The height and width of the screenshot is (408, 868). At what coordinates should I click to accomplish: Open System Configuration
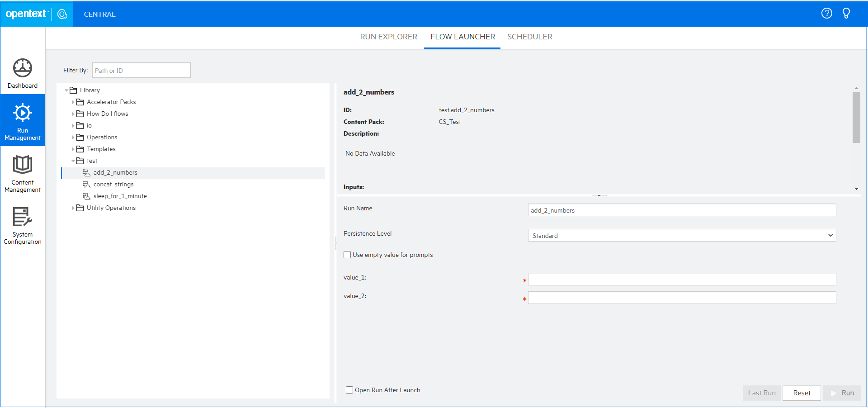click(22, 225)
